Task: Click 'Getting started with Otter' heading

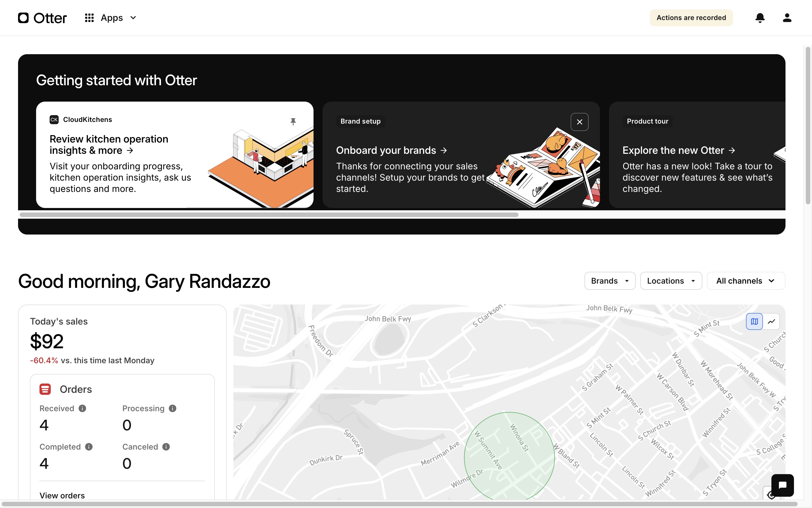Action: click(116, 80)
